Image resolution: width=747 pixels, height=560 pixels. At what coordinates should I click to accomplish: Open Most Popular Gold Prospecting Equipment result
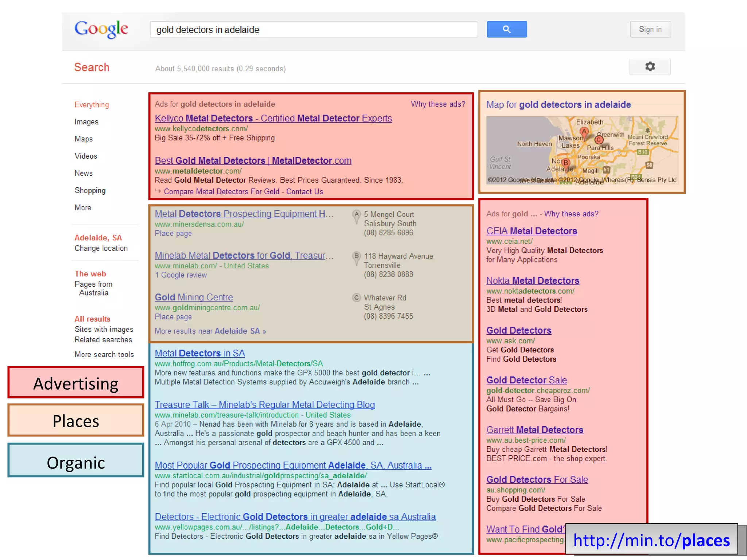(x=293, y=465)
